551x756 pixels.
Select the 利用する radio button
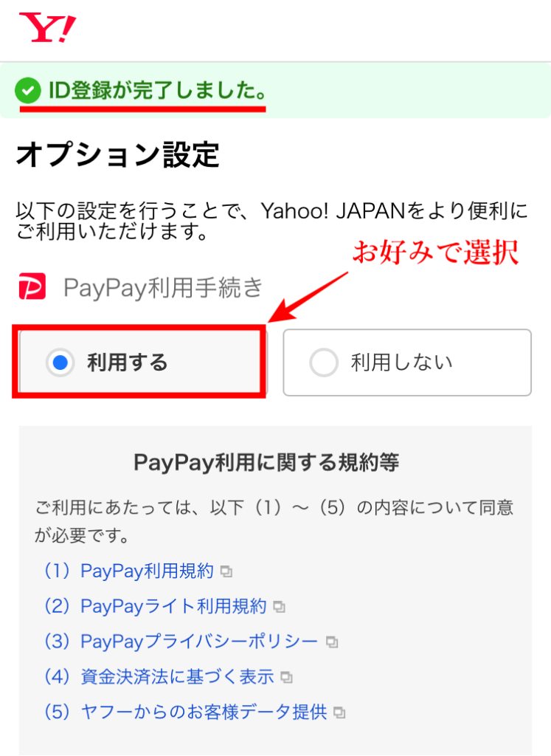pyautogui.click(x=60, y=362)
